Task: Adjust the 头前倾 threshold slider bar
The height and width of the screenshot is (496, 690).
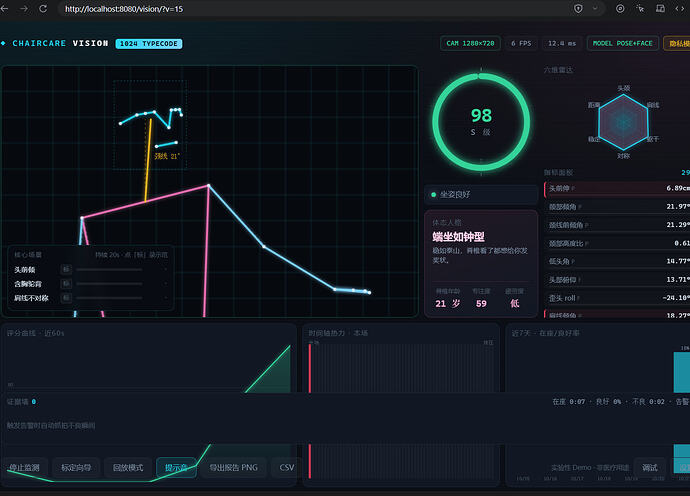Action: point(109,269)
